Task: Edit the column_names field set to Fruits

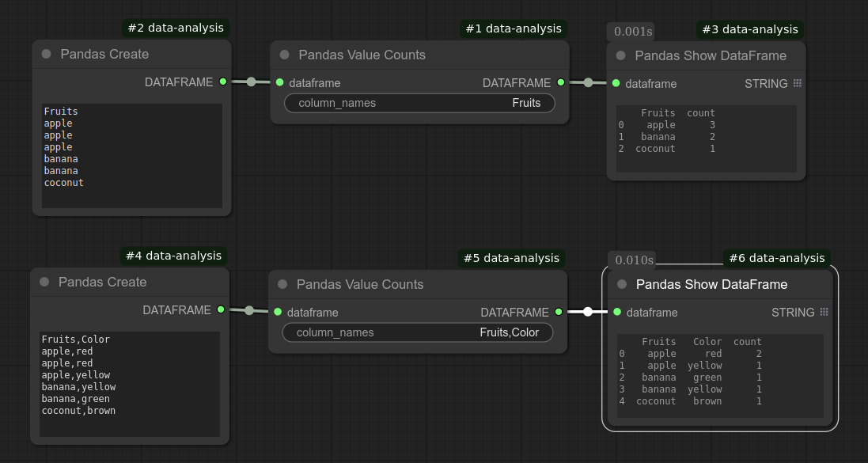Action: [x=419, y=103]
